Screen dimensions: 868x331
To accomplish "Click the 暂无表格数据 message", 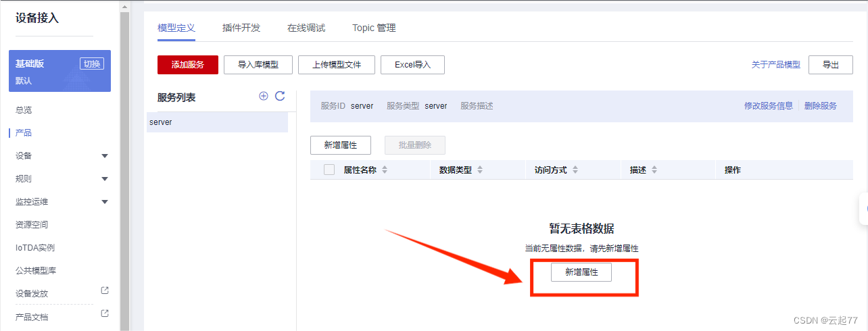I will pos(581,228).
